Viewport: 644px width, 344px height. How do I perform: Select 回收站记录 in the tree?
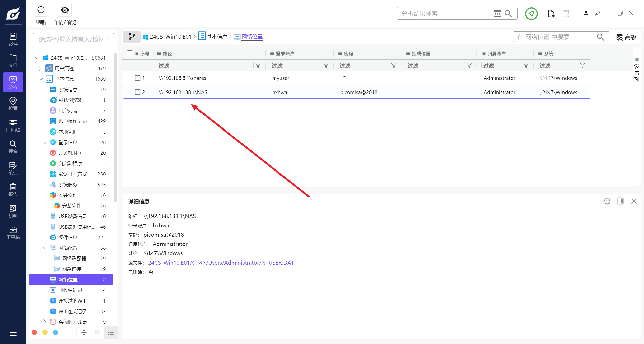pyautogui.click(x=70, y=290)
